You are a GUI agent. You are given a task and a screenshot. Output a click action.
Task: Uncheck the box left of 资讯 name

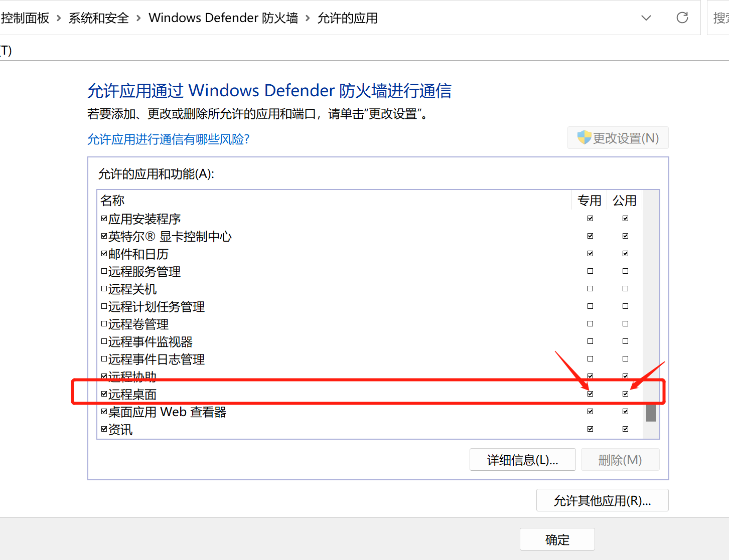click(104, 429)
